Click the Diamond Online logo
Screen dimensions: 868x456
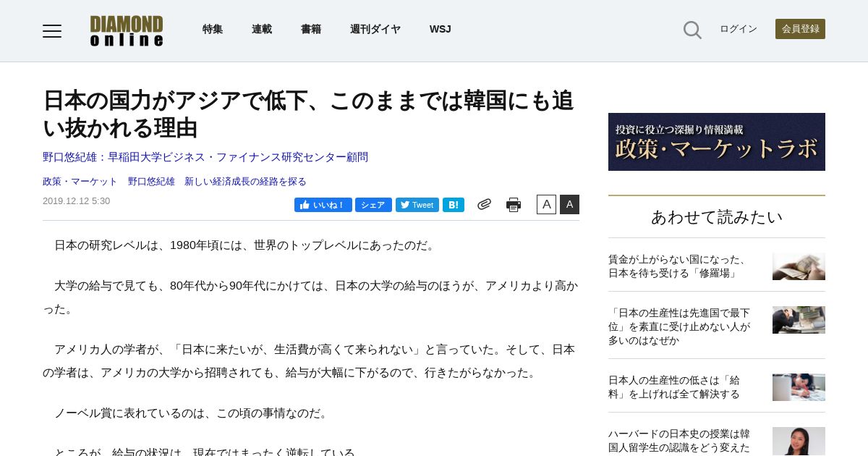(x=127, y=30)
